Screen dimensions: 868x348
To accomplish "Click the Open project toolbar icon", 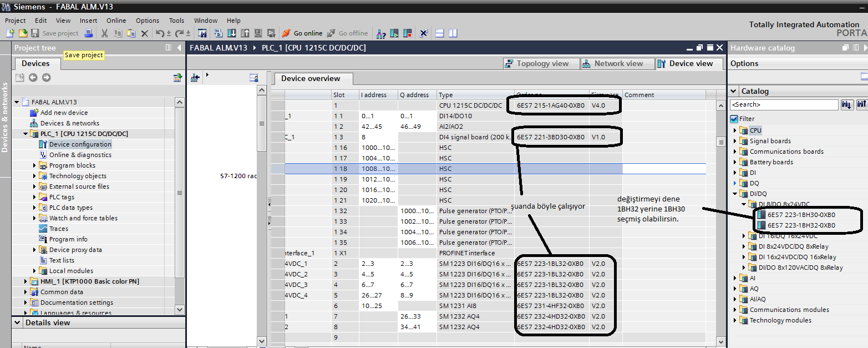I will tap(23, 33).
